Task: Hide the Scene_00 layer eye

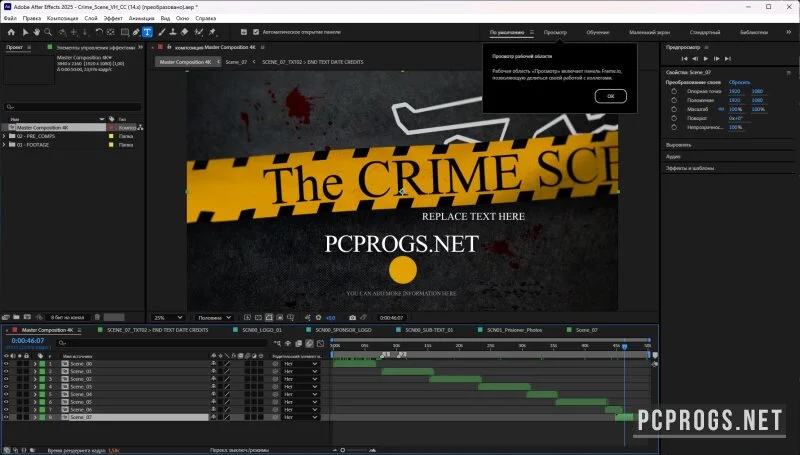Action: [x=6, y=364]
